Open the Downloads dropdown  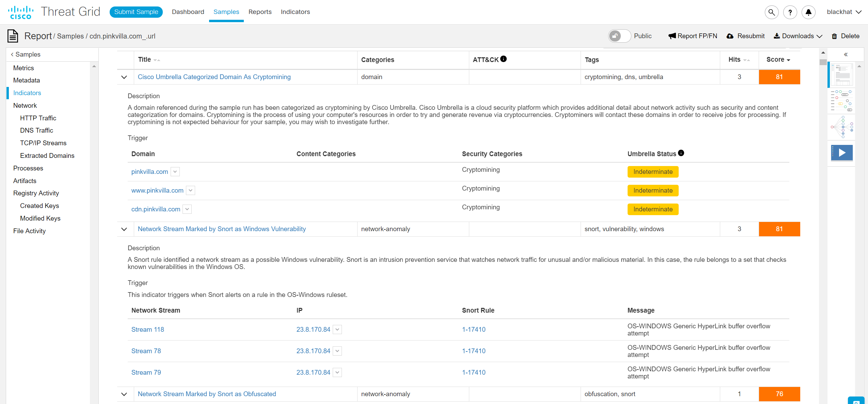pyautogui.click(x=797, y=36)
